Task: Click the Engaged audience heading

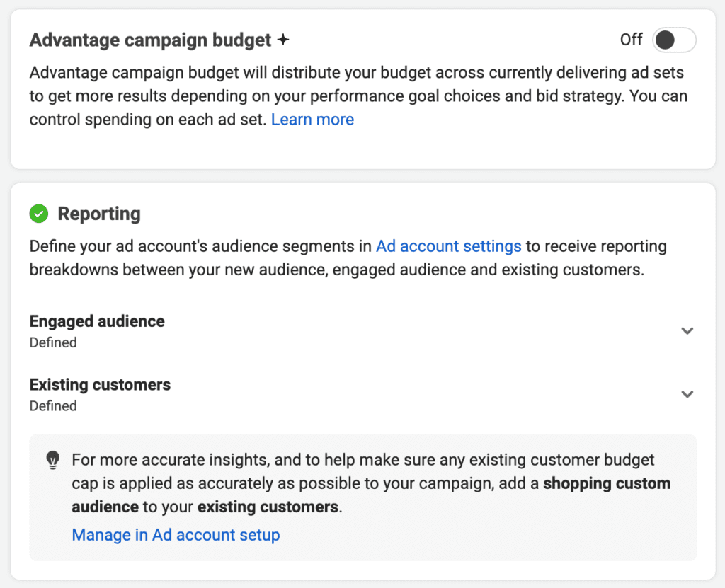Action: pos(97,321)
